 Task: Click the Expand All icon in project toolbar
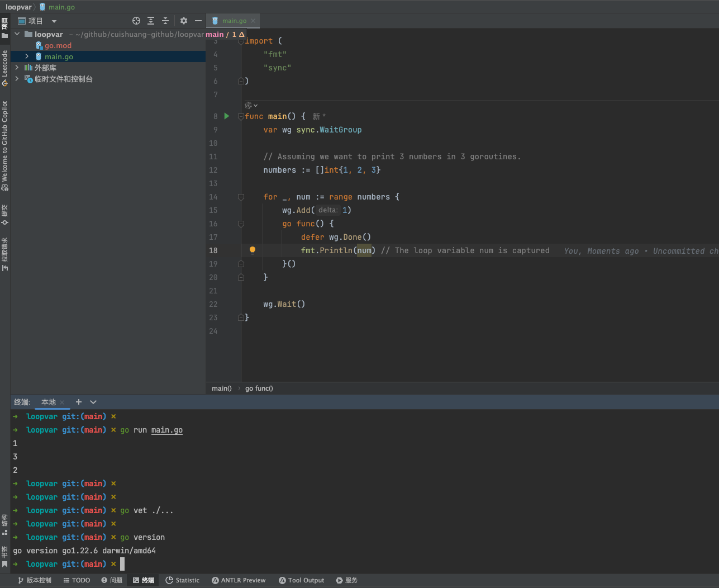pyautogui.click(x=151, y=21)
